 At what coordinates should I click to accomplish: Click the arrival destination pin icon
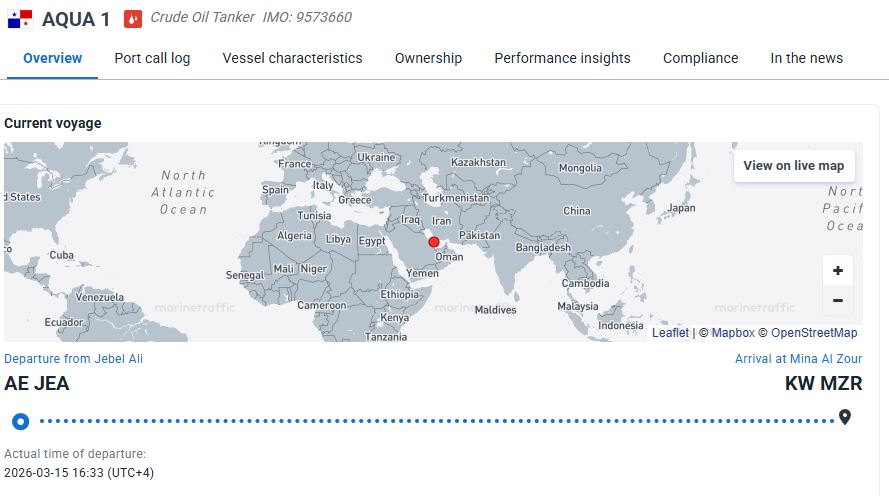coord(845,418)
